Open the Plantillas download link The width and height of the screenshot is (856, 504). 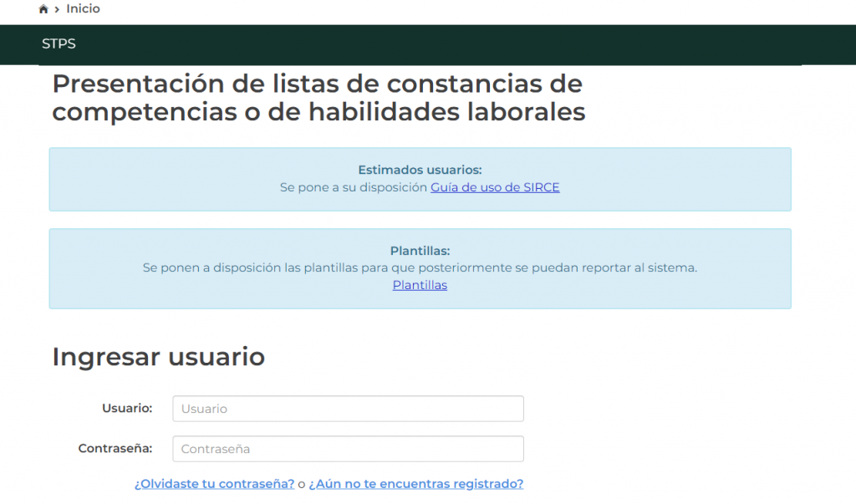point(420,285)
